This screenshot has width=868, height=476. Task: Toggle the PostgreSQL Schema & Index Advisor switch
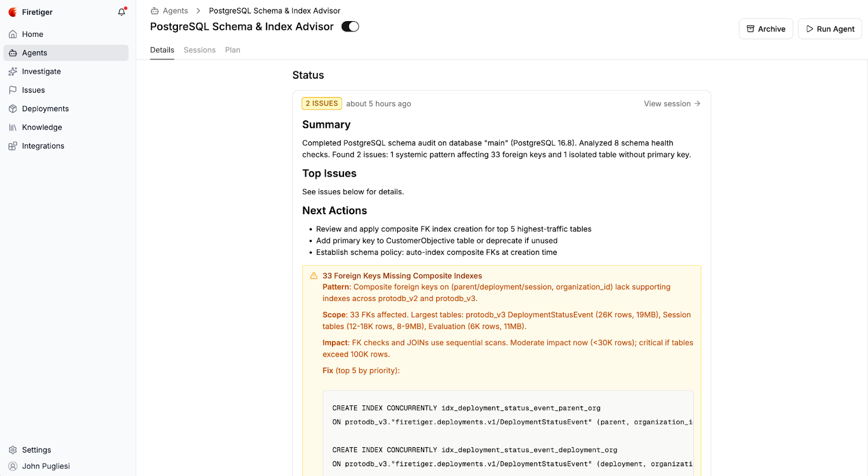[350, 27]
